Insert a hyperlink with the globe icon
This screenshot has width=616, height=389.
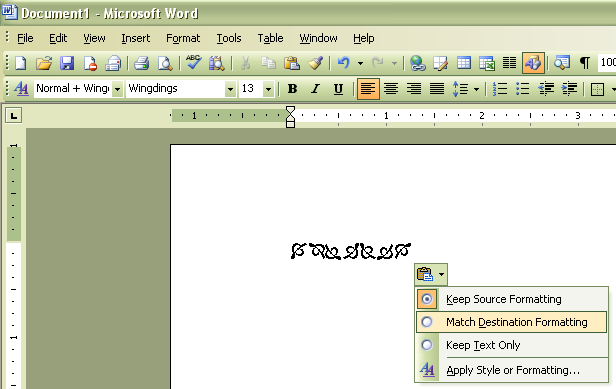coord(417,63)
